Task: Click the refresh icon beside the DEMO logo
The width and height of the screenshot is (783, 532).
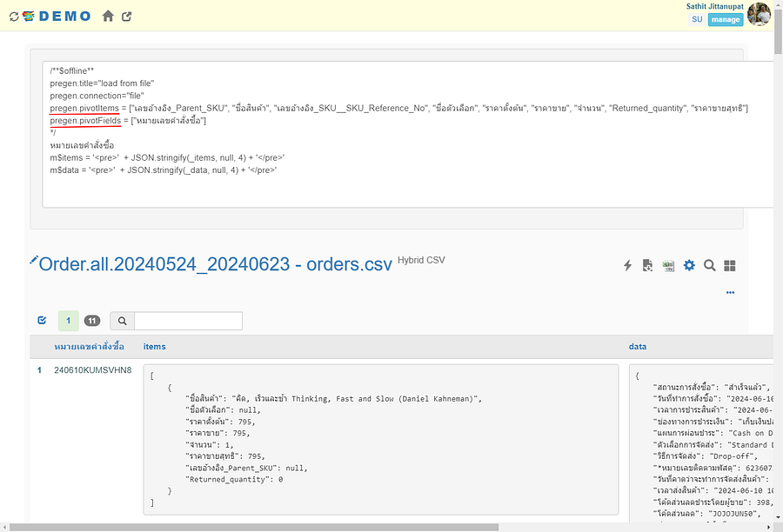Action: (14, 17)
